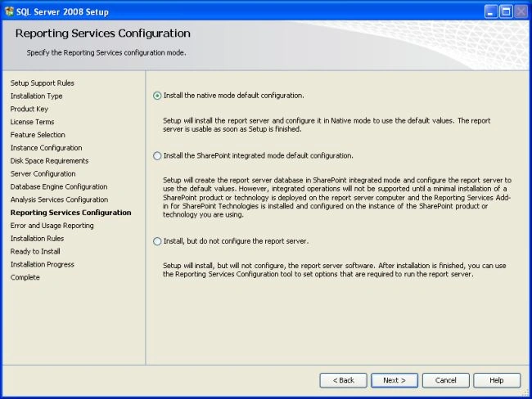Click the SharePoint integrated mode description paragraph

tap(337, 197)
